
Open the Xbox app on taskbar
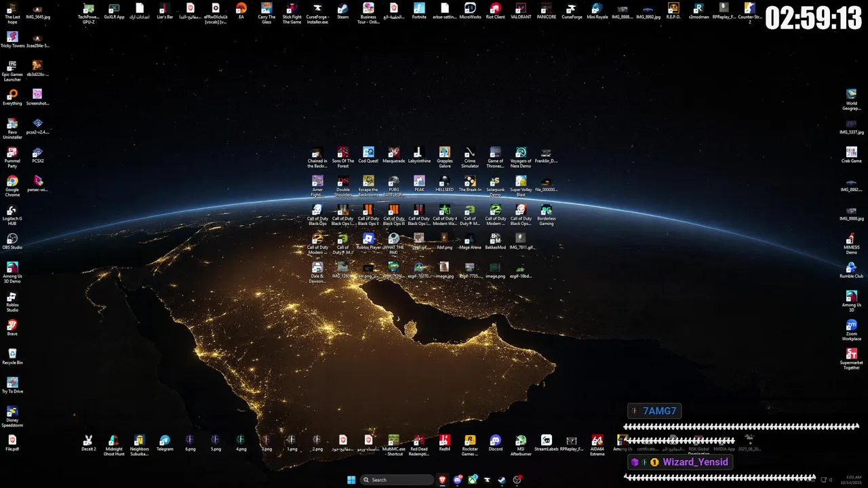click(473, 480)
